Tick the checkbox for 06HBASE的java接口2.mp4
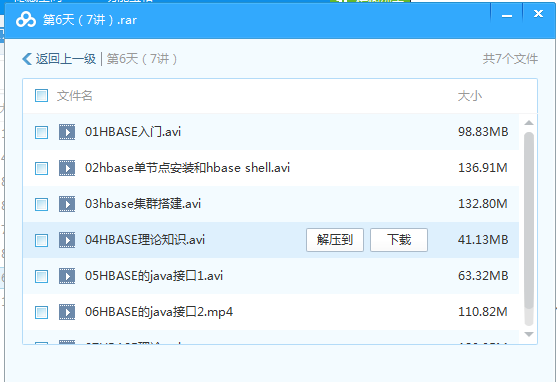 click(x=42, y=312)
